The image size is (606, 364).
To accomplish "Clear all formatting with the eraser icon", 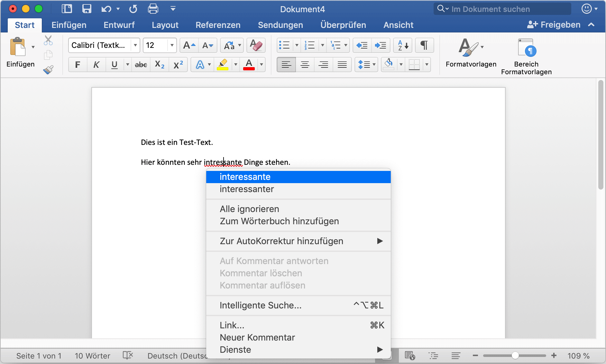I will coord(256,45).
